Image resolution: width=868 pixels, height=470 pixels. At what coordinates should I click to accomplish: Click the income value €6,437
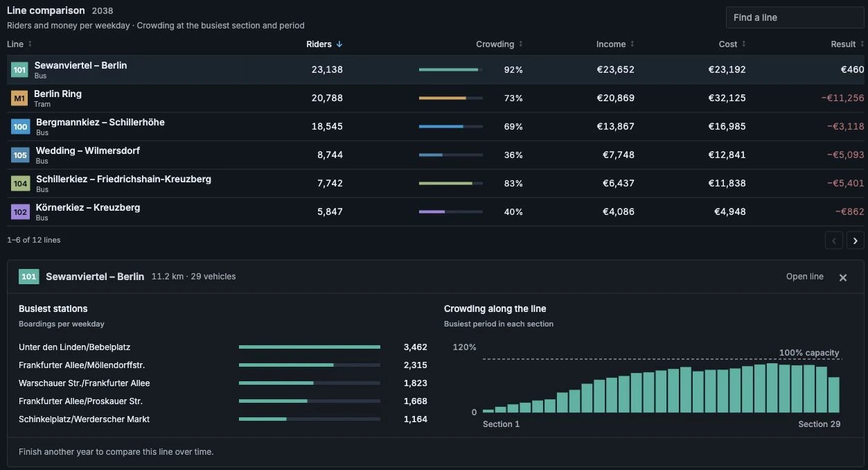click(x=619, y=183)
